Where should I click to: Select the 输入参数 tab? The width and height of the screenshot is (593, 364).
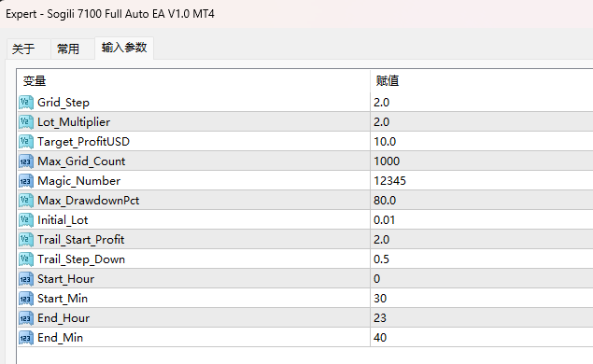click(x=124, y=48)
